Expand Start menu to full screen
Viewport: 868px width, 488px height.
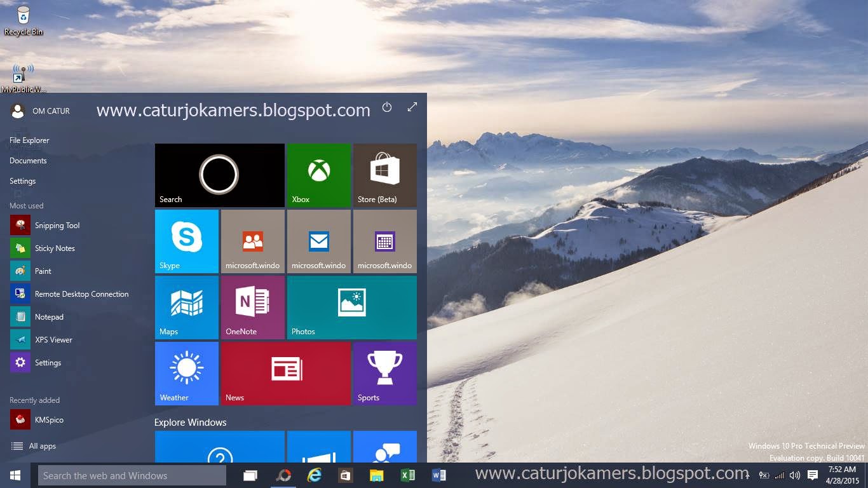[x=412, y=107]
